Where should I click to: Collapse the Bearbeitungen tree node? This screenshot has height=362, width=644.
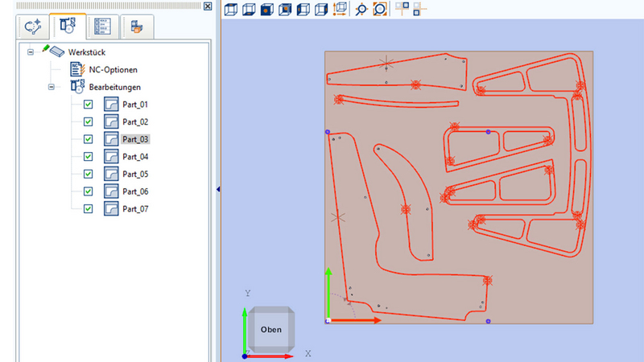(x=50, y=87)
